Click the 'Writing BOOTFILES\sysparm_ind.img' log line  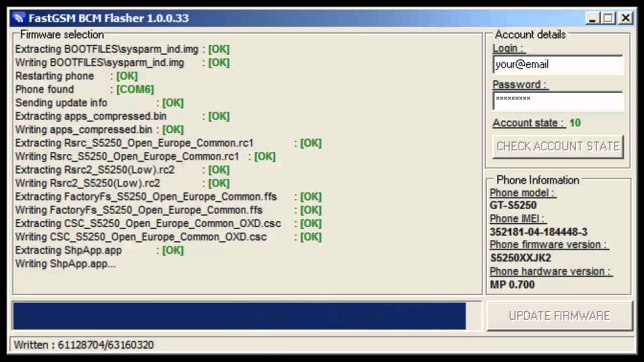pos(122,63)
